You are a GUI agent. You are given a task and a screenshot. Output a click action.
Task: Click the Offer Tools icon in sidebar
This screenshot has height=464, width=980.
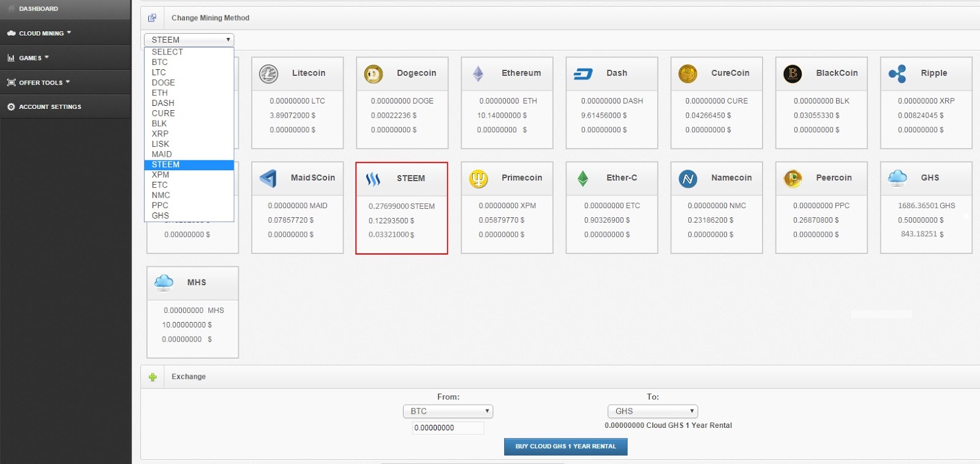[x=11, y=83]
